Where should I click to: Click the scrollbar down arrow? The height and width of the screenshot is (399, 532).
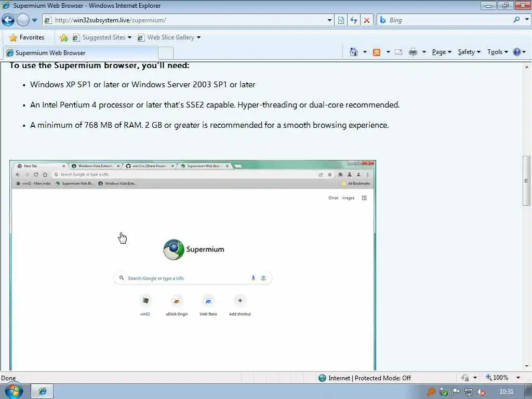click(527, 366)
